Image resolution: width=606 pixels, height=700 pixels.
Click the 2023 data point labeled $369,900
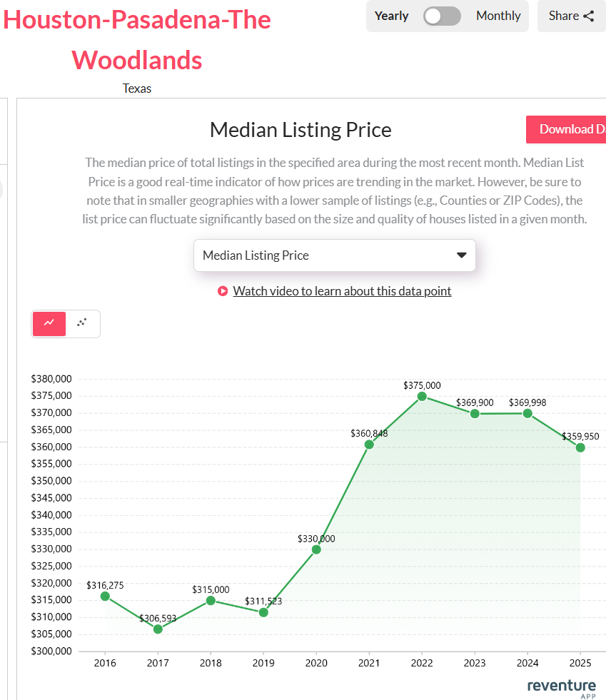(x=475, y=413)
